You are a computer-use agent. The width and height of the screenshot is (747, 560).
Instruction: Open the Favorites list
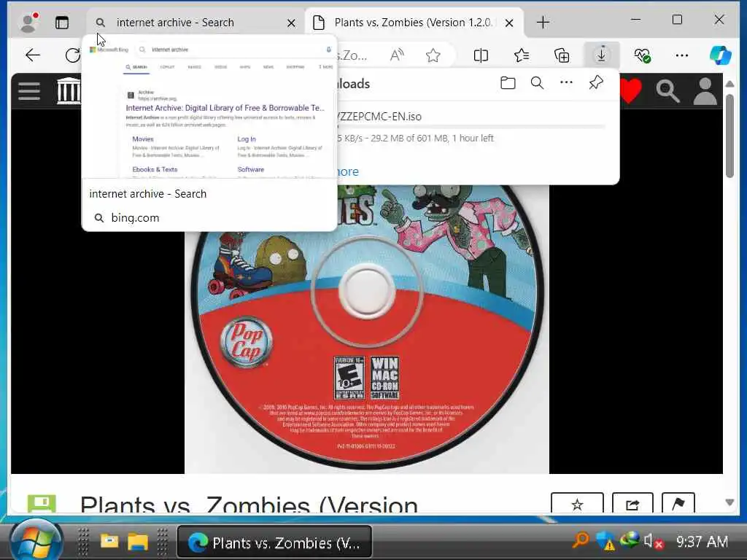pos(522,55)
